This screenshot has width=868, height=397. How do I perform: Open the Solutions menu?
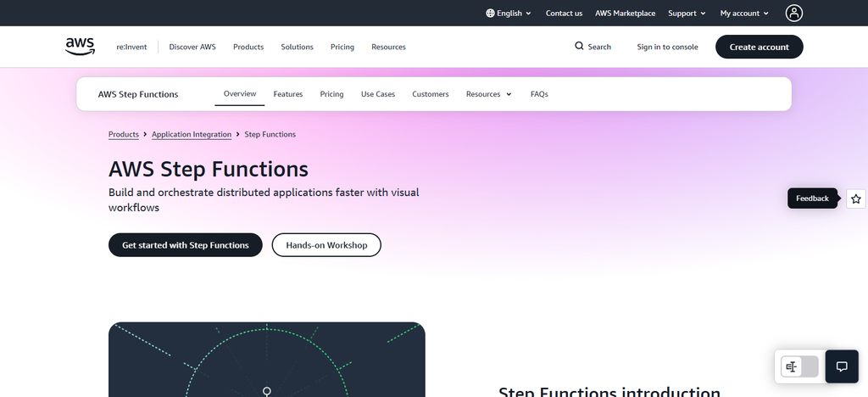tap(298, 47)
